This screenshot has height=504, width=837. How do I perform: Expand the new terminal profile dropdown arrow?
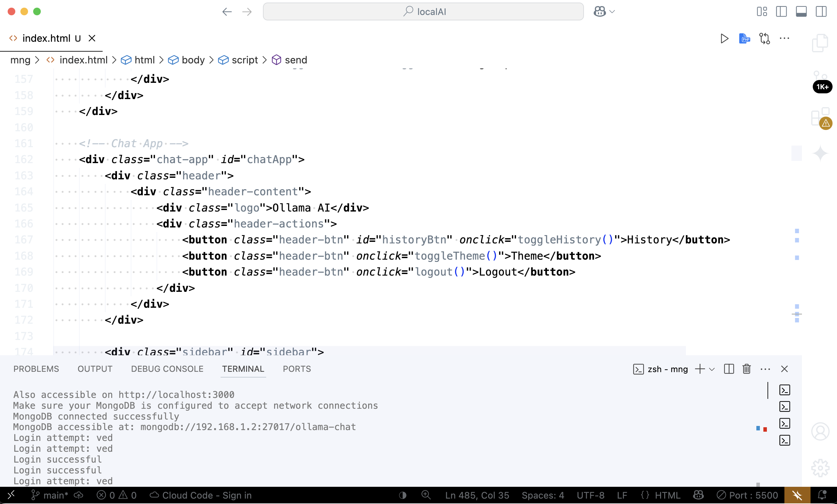(712, 369)
